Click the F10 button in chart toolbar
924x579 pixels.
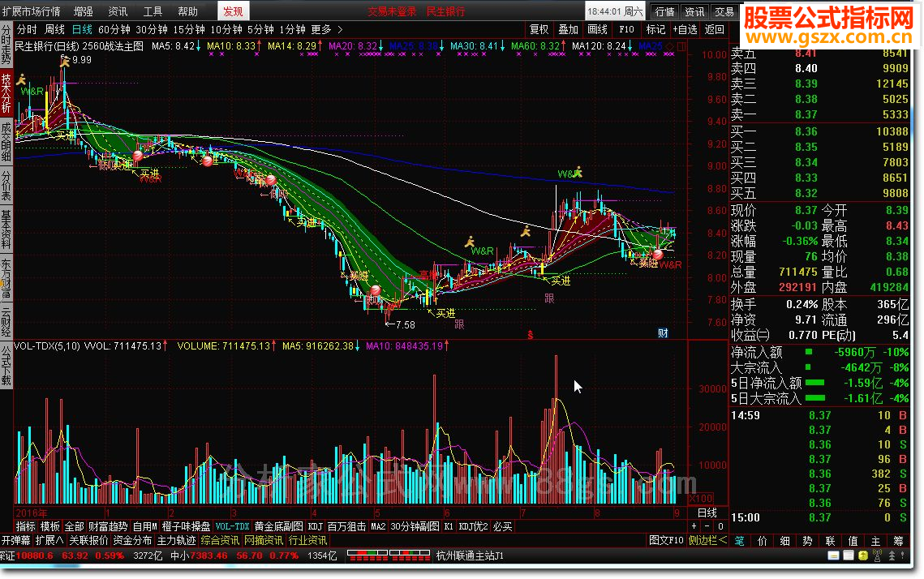coord(626,29)
